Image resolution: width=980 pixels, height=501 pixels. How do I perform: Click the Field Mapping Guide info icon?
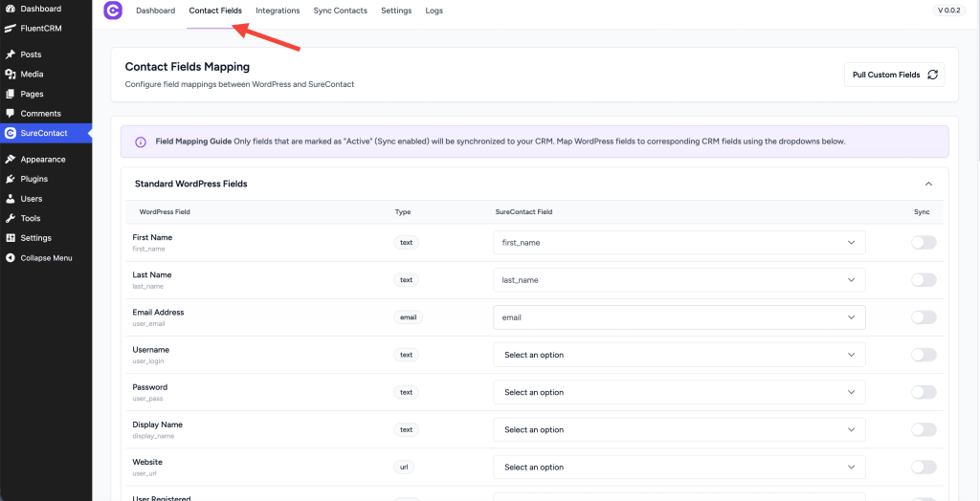[x=141, y=142]
